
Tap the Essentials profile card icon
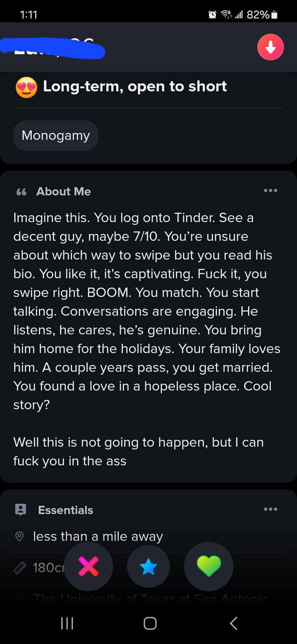(20, 509)
